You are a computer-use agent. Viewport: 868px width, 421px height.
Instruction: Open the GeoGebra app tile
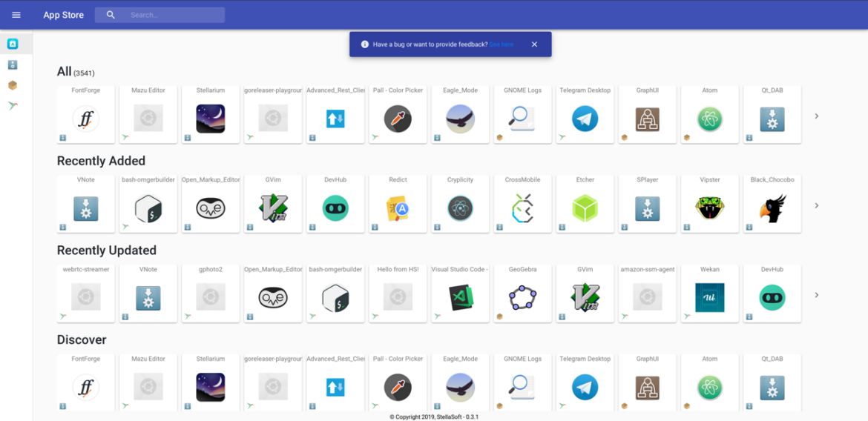click(x=522, y=294)
